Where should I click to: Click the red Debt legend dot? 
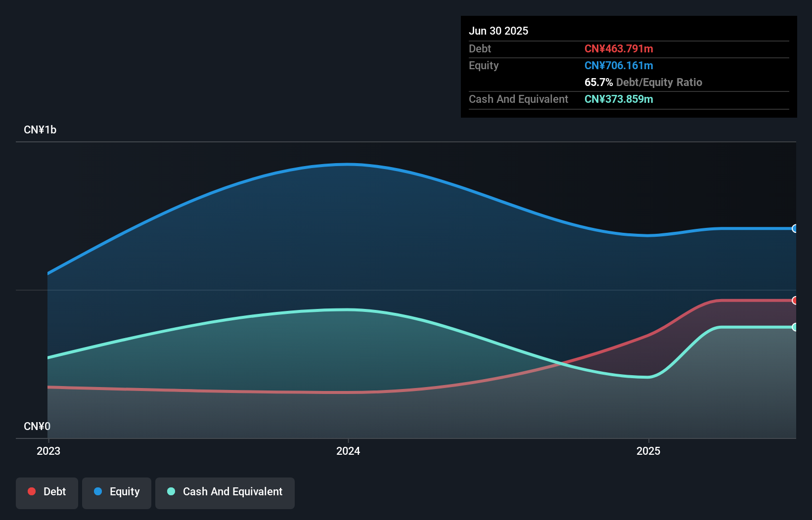click(x=32, y=491)
